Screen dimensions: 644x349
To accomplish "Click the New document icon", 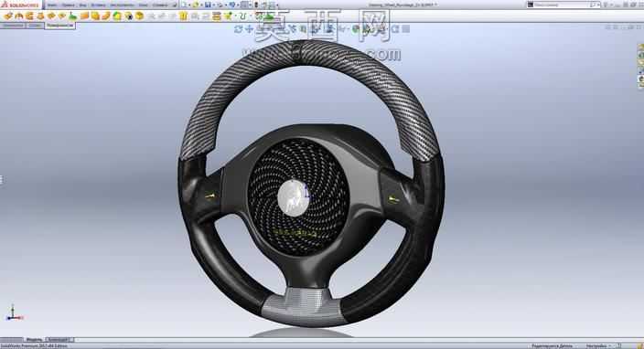I will [184, 5].
